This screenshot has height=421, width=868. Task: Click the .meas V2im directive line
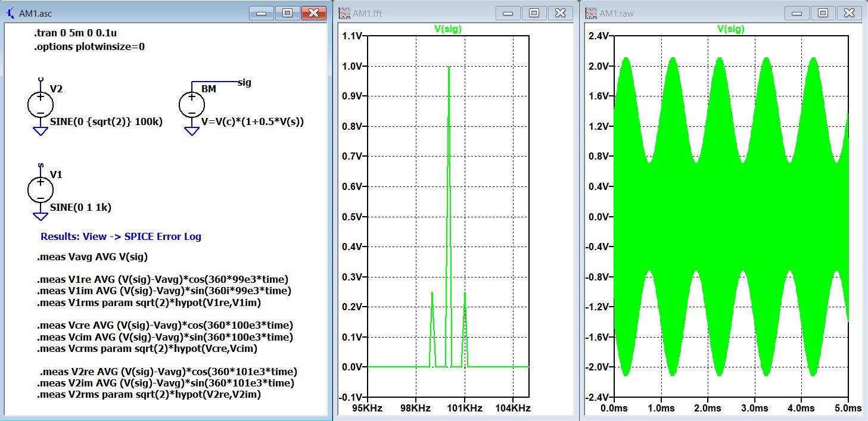coord(166,382)
